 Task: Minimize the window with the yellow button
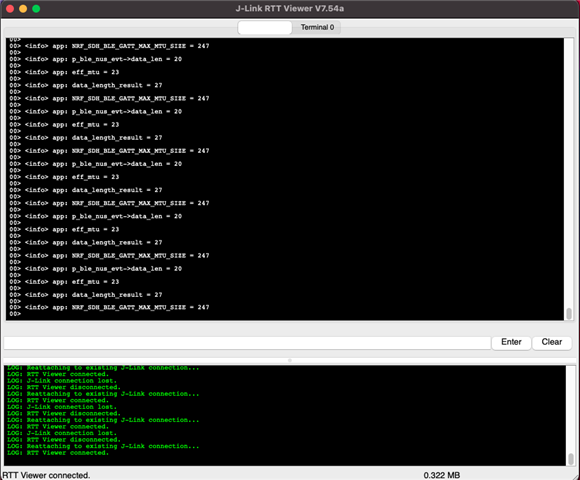click(23, 9)
